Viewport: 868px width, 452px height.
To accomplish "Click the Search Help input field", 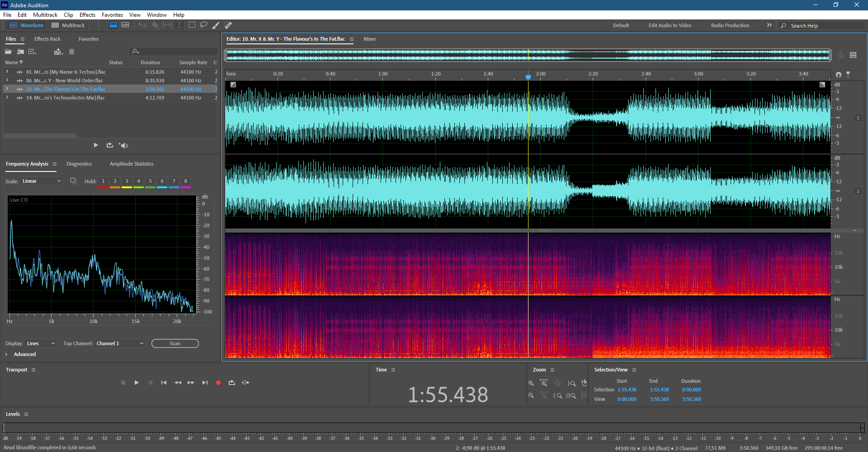I will coord(823,26).
